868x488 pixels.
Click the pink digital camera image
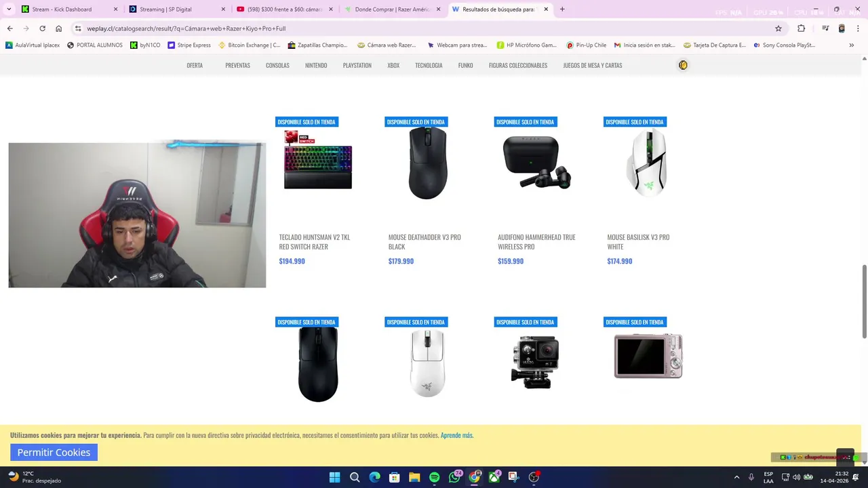tap(648, 356)
